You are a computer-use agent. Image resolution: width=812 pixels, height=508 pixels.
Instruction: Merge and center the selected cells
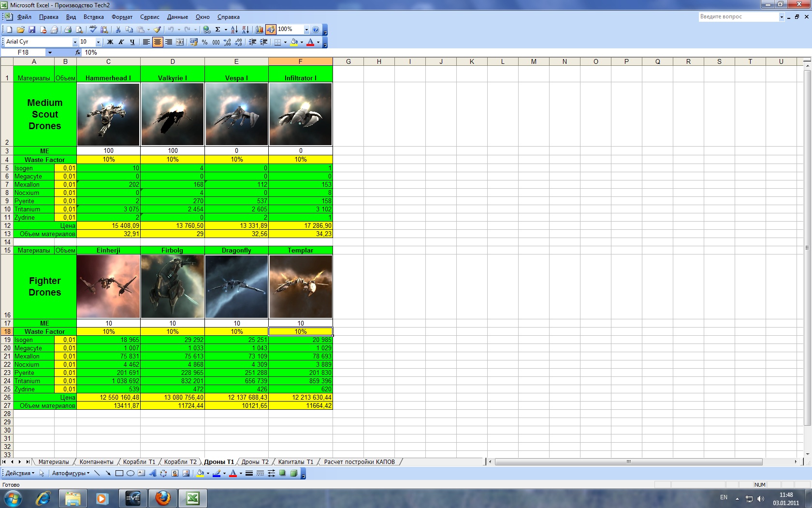(180, 42)
